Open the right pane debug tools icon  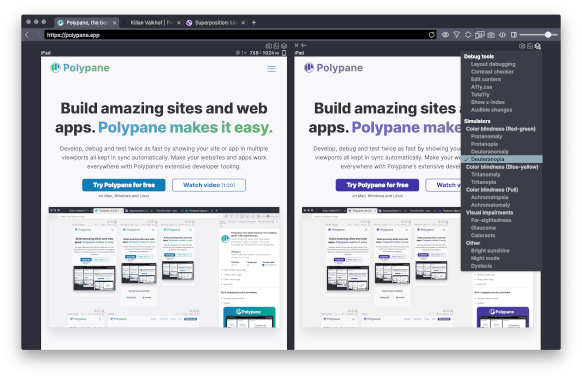pos(537,46)
